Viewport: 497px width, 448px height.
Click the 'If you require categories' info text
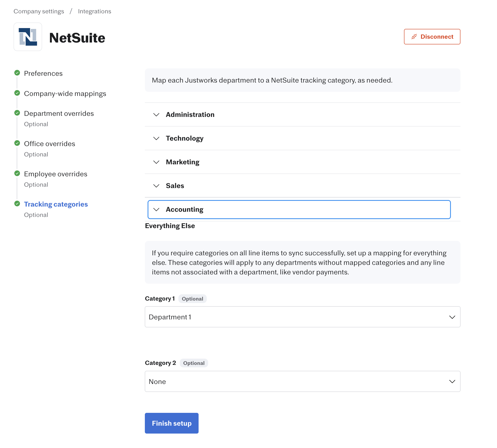(299, 262)
